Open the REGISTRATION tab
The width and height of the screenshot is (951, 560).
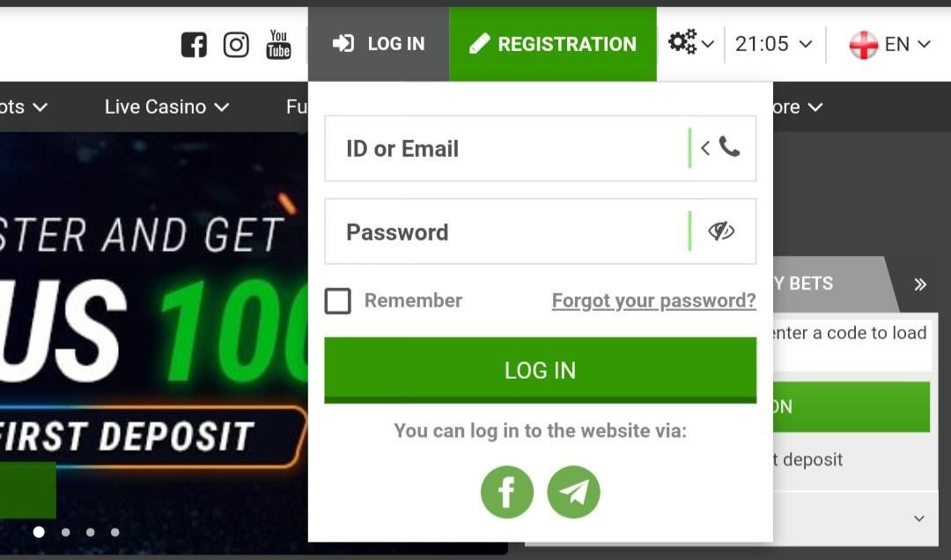coord(552,44)
